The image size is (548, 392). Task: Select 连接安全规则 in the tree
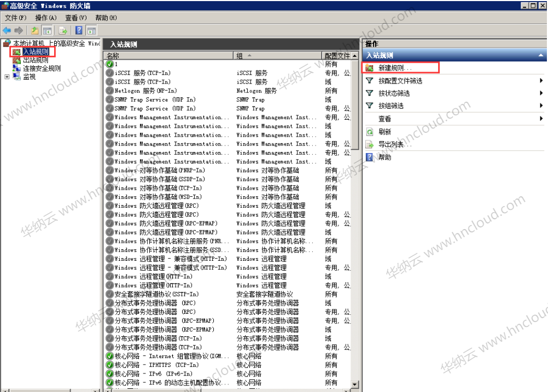coord(42,68)
